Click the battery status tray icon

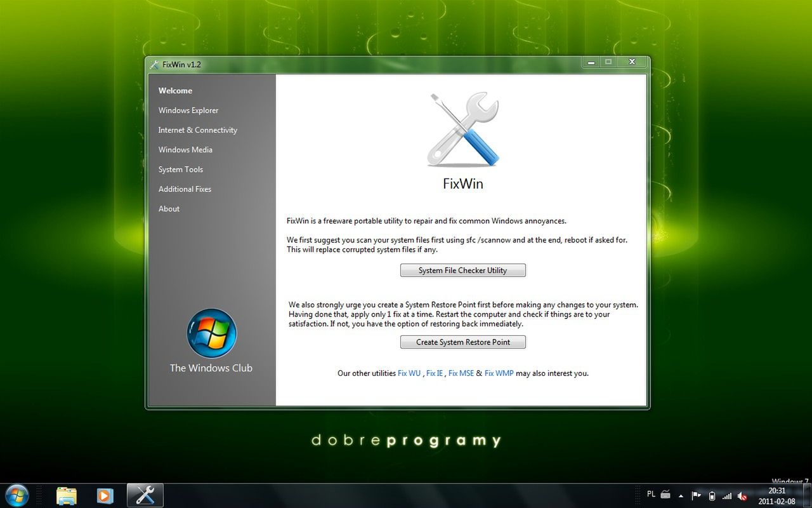click(x=712, y=496)
